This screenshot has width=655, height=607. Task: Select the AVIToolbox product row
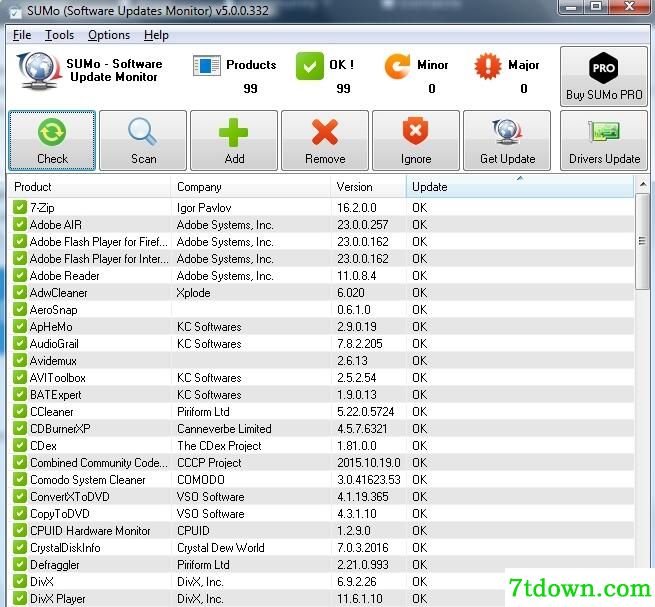tap(321, 378)
